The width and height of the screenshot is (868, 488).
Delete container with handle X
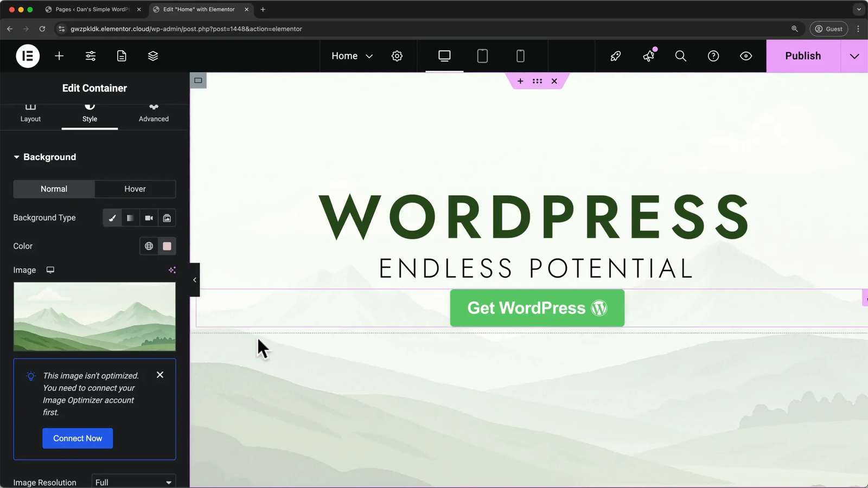pyautogui.click(x=554, y=81)
